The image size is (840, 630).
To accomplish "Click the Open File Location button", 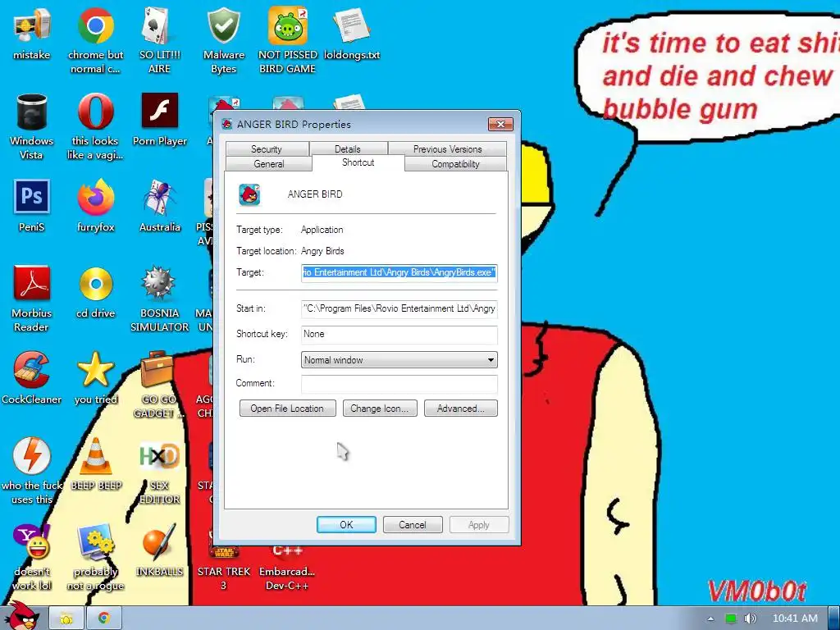I will 288,409.
